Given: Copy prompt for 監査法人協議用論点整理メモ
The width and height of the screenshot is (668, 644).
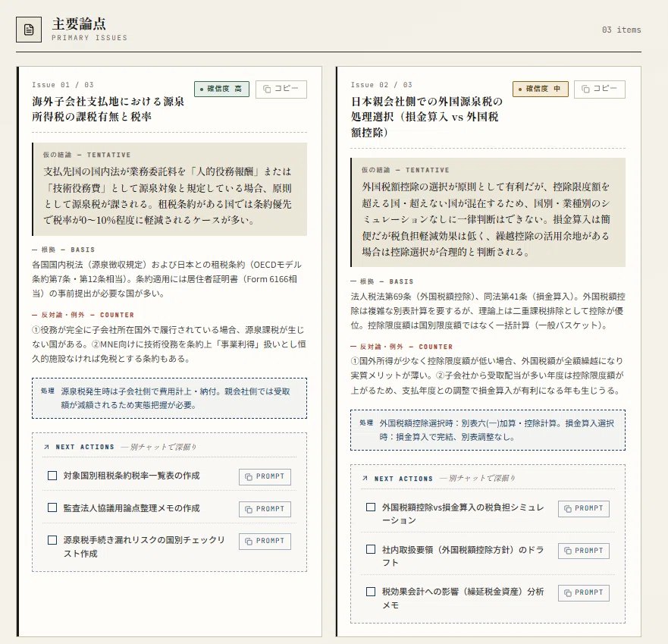Looking at the screenshot, I should 265,509.
